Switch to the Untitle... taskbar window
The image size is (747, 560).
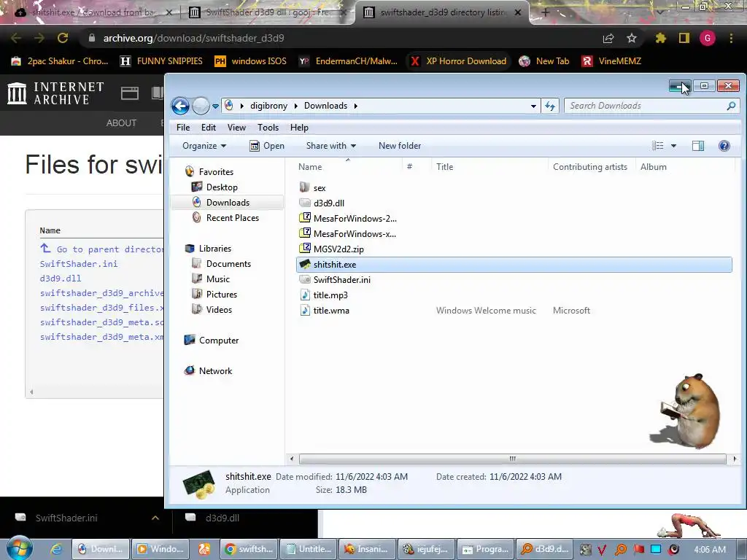(x=309, y=549)
